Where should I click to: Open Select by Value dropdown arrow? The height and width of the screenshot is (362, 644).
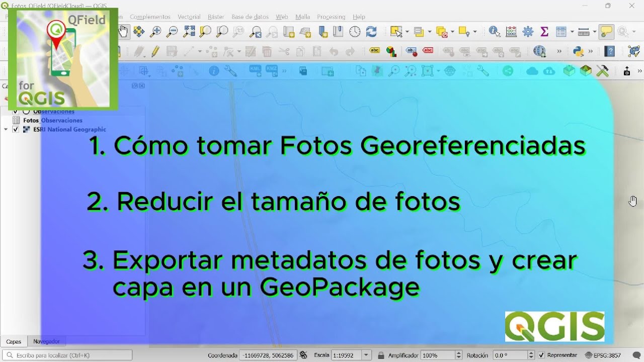click(x=429, y=32)
